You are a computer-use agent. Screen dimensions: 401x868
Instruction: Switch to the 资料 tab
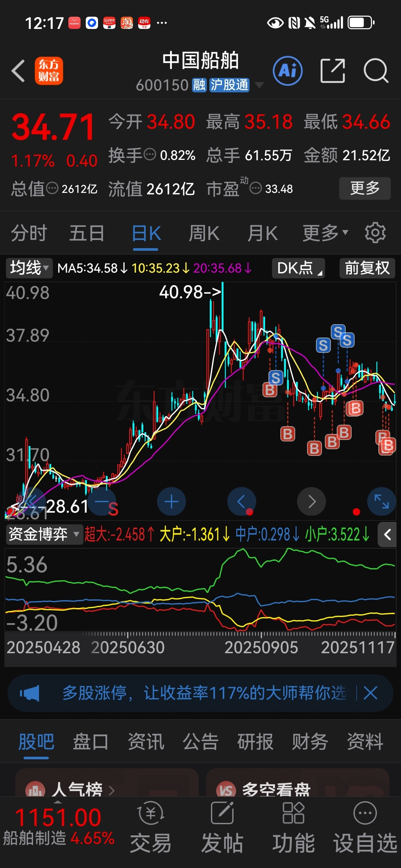[x=365, y=742]
